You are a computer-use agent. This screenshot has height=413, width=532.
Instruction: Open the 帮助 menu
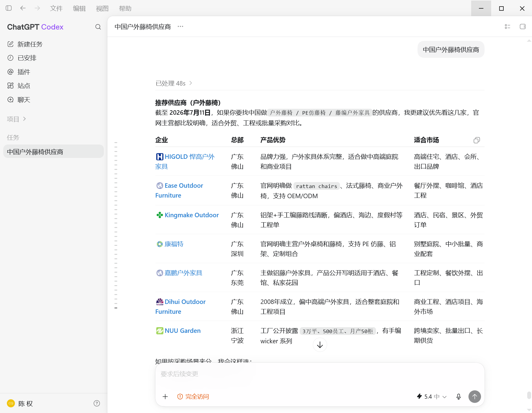point(125,8)
